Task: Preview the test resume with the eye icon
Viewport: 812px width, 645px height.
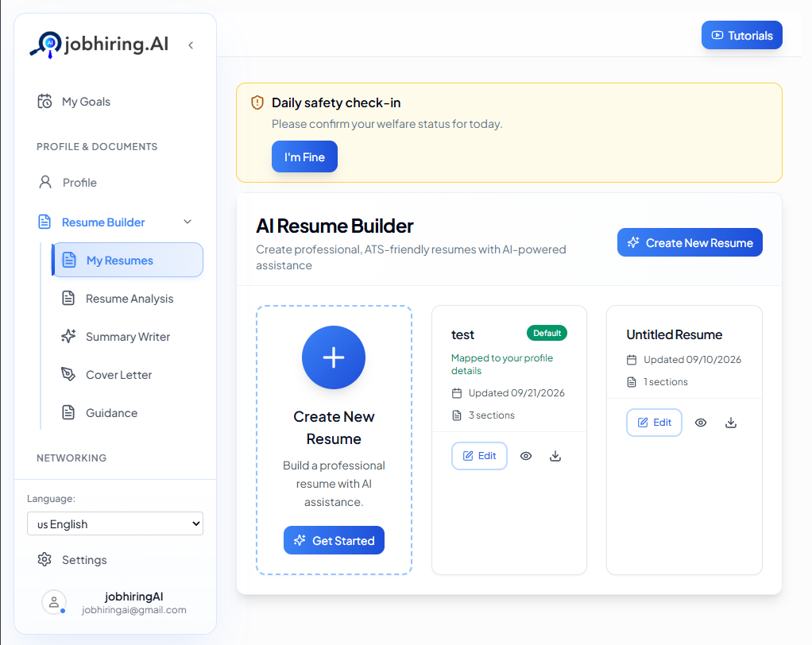Action: pos(526,456)
